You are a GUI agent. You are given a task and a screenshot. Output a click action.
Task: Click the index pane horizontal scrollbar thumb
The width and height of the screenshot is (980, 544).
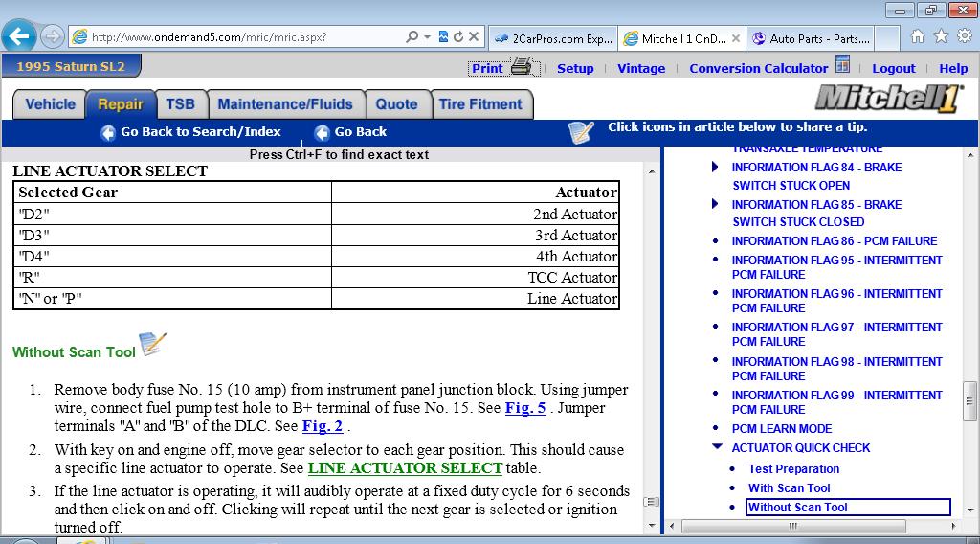coord(793,527)
